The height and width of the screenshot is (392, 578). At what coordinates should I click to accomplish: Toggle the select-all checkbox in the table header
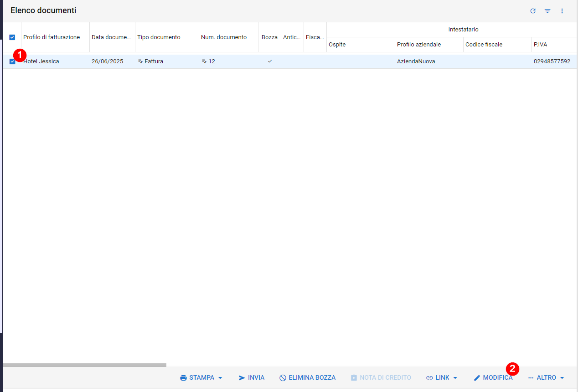point(12,37)
